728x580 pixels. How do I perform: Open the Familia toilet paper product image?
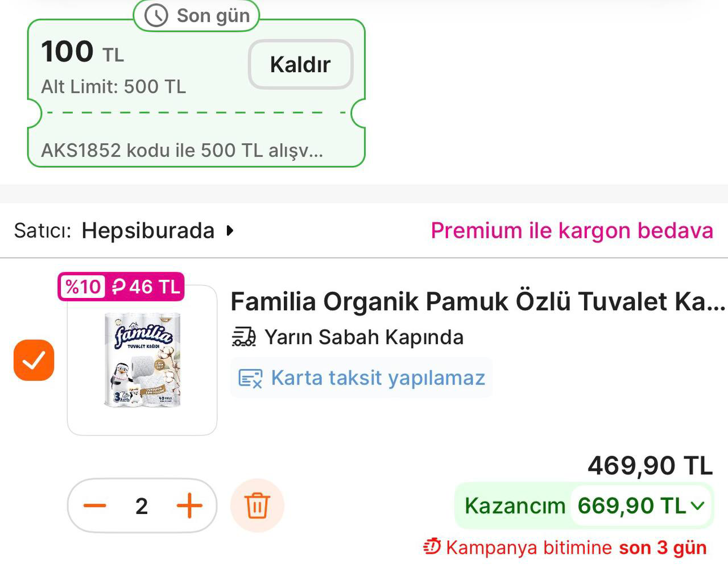point(142,360)
